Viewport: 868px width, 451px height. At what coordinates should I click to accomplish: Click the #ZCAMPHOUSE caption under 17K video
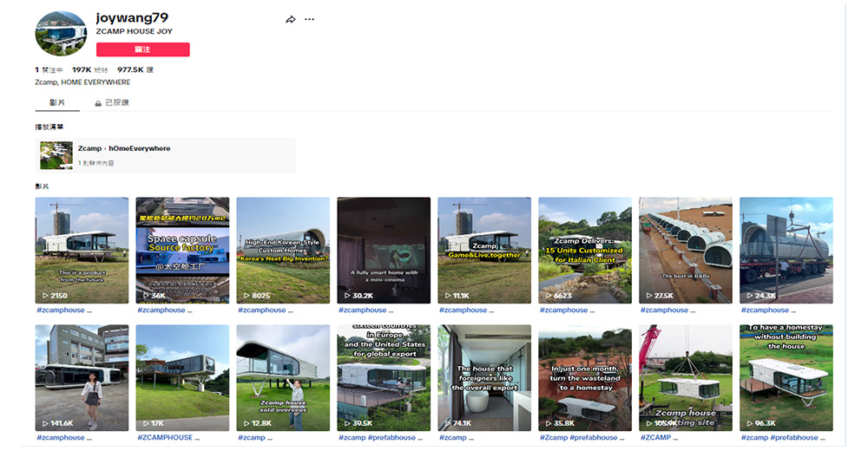point(169,437)
